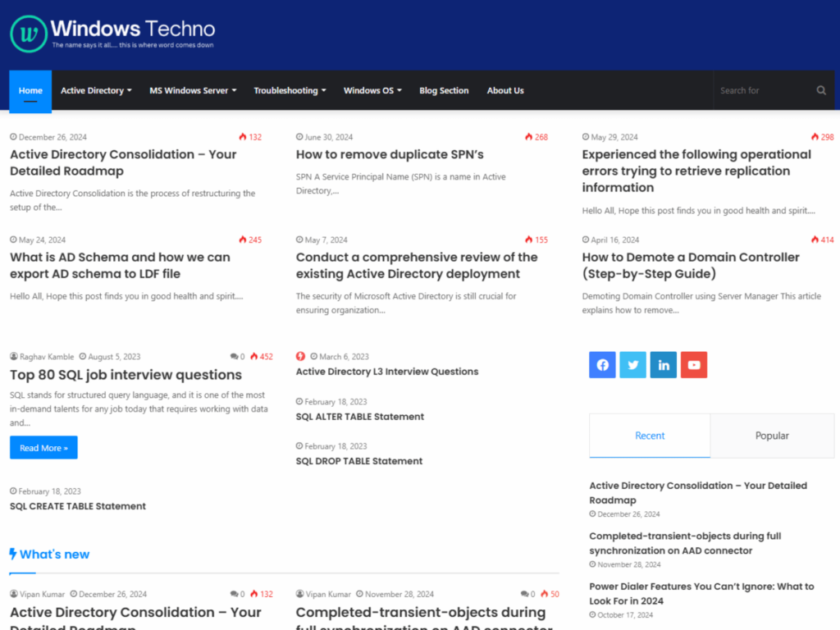Switch to the Popular tab
Viewport: 840px width, 630px height.
(771, 436)
